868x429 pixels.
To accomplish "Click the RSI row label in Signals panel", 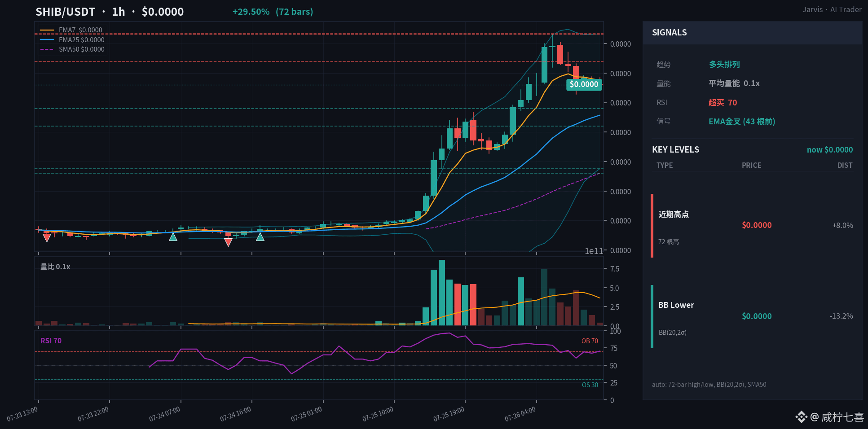I will point(662,102).
